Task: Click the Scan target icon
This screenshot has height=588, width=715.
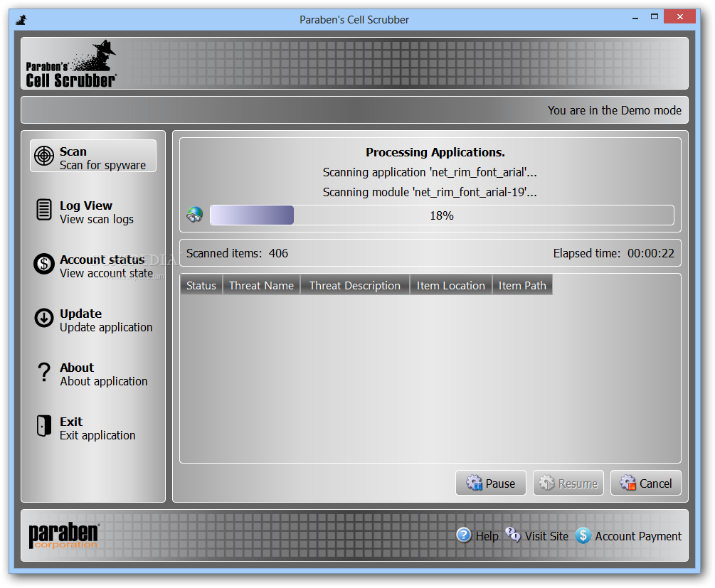Action: pos(44,156)
